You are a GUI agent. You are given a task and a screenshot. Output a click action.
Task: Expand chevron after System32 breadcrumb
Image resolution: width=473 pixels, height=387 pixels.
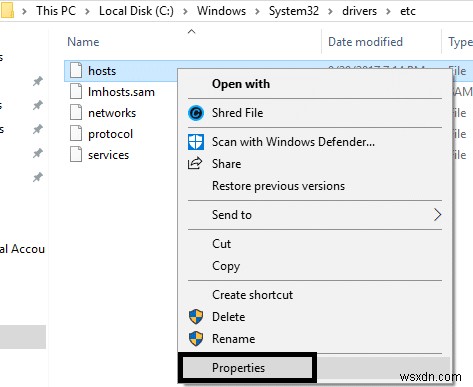click(x=330, y=12)
